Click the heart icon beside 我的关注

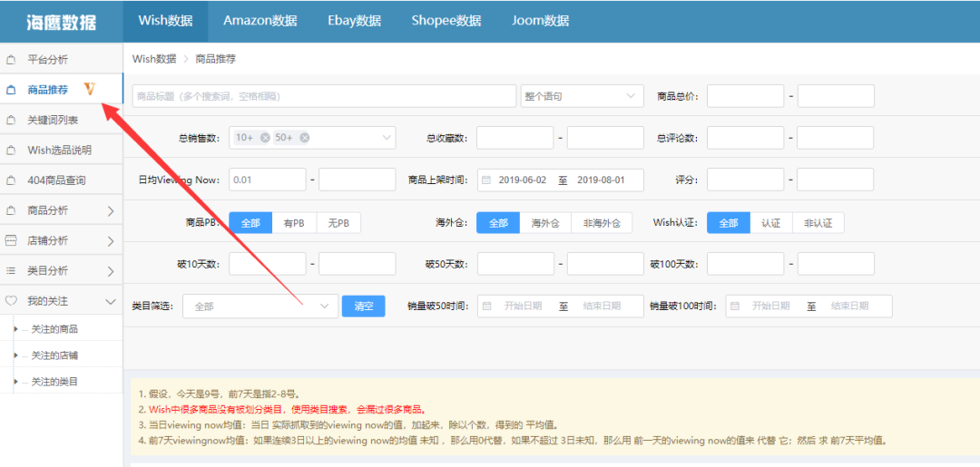11,301
